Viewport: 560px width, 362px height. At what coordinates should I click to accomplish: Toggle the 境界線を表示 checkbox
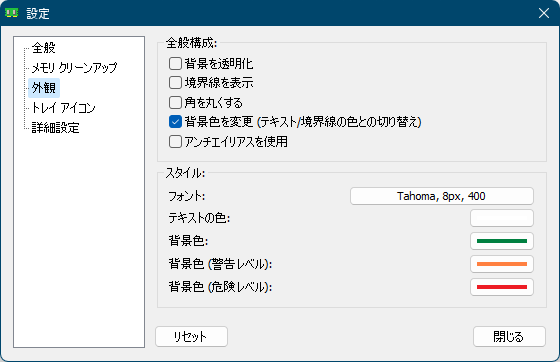coord(175,83)
